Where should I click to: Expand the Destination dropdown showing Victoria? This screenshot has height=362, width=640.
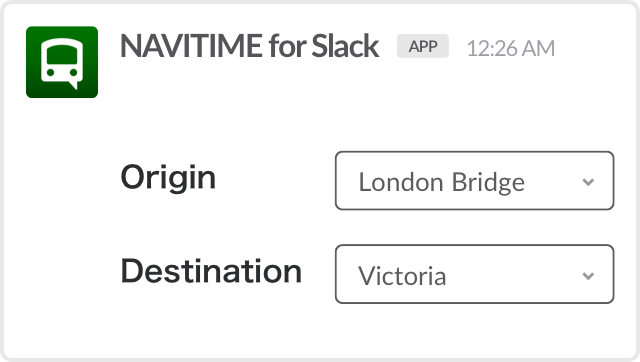(474, 274)
